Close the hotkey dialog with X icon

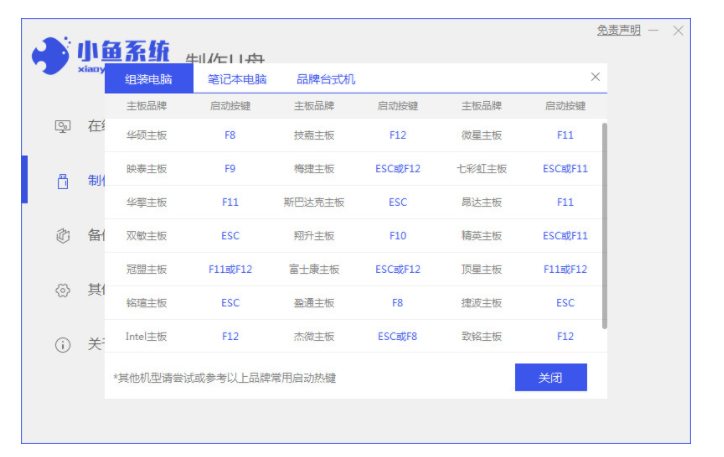(596, 77)
